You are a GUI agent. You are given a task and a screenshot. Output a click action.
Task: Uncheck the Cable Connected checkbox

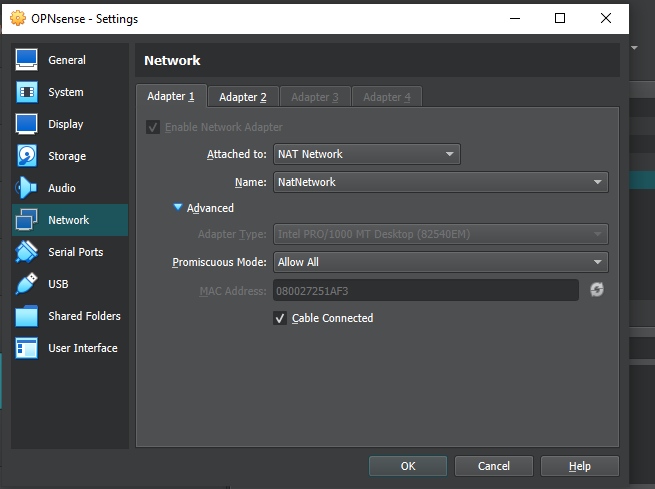[x=280, y=318]
